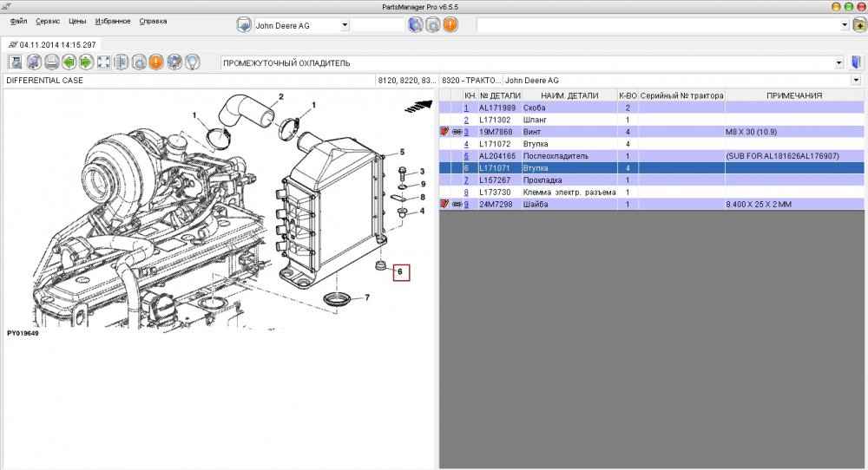Click the shopping cart icon in toolbar

point(34,62)
